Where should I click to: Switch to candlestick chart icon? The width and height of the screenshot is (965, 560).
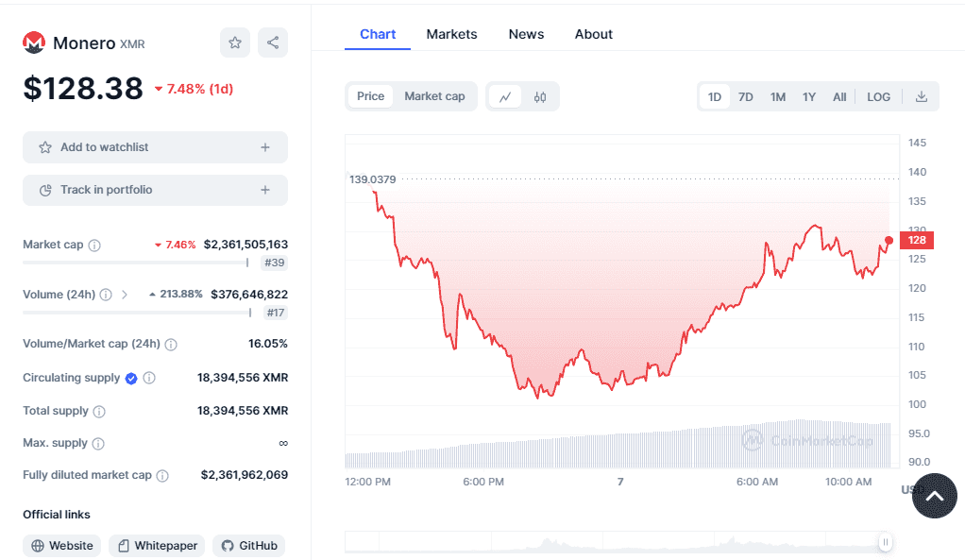[x=540, y=96]
